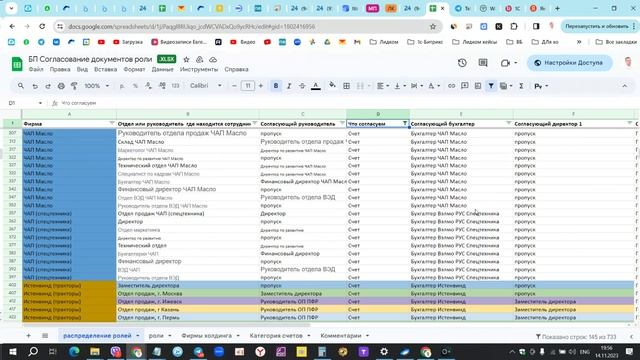Open the all sheets list button
640x360 pixels.
click(x=45, y=336)
